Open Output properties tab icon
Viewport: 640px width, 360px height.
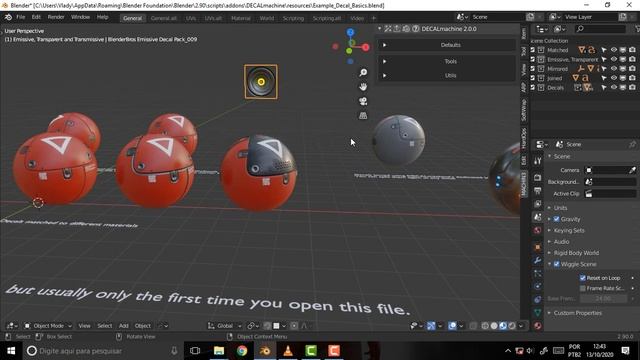pyautogui.click(x=538, y=191)
